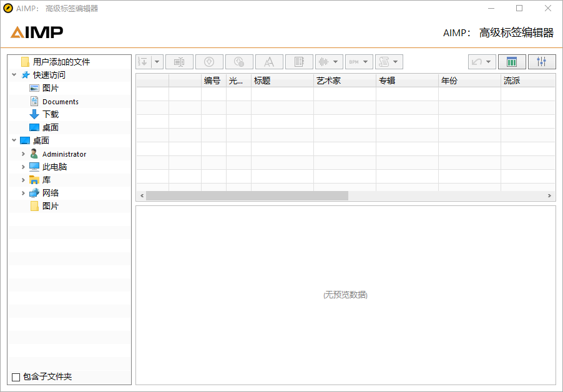Toggle the preview panel view button
The height and width of the screenshot is (392, 563).
pos(511,61)
